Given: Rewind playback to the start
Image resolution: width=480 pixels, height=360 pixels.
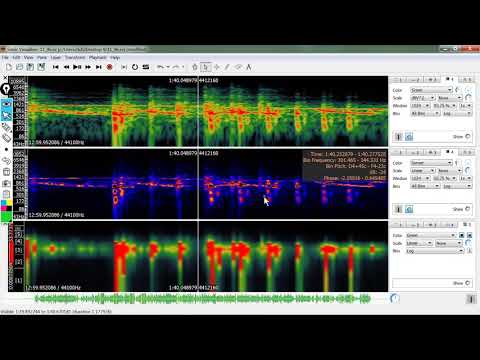Looking at the screenshot, I should (56, 67).
